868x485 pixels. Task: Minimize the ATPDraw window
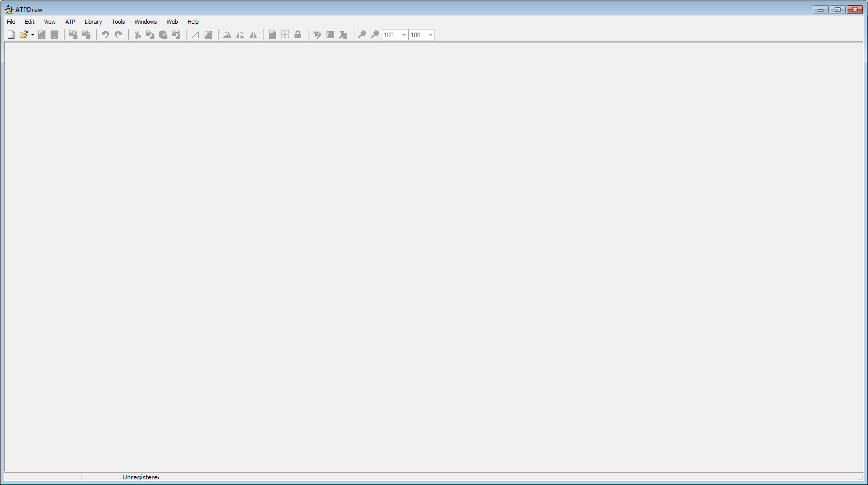pyautogui.click(x=820, y=9)
